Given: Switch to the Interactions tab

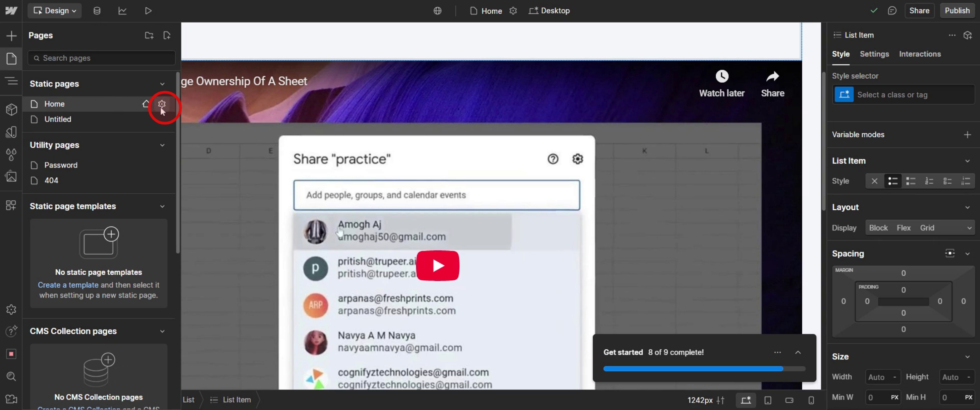Looking at the screenshot, I should [x=920, y=54].
